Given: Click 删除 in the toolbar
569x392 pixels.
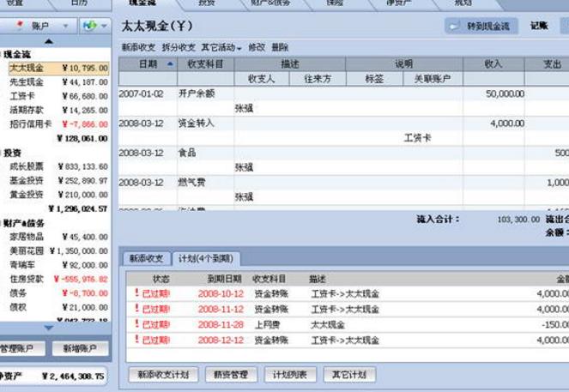Looking at the screenshot, I should (280, 47).
